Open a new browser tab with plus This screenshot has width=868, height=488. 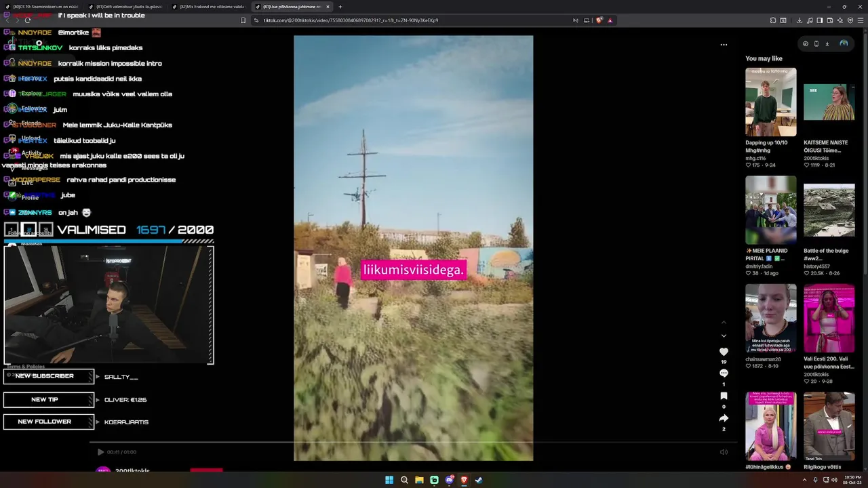click(x=340, y=7)
